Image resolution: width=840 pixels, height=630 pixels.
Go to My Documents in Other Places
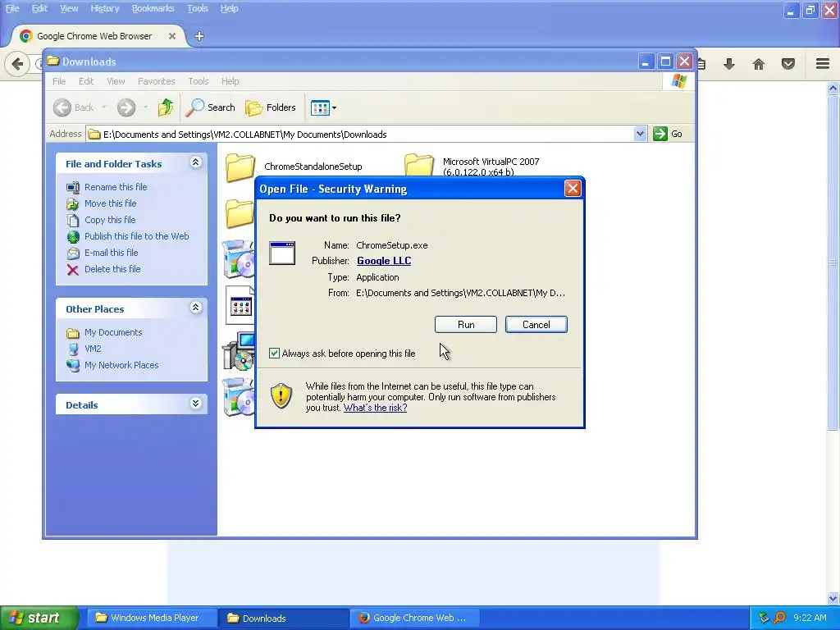click(113, 333)
